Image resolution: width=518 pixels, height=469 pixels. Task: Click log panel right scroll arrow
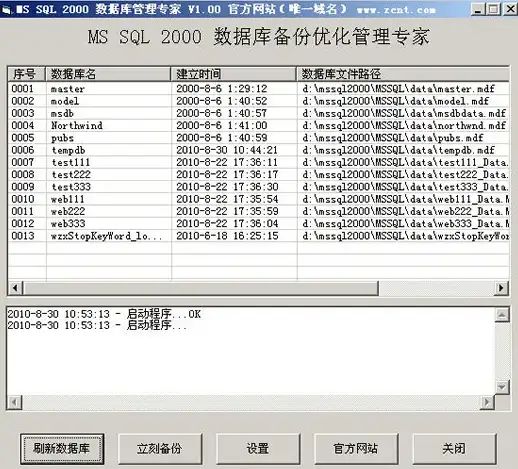(x=487, y=402)
